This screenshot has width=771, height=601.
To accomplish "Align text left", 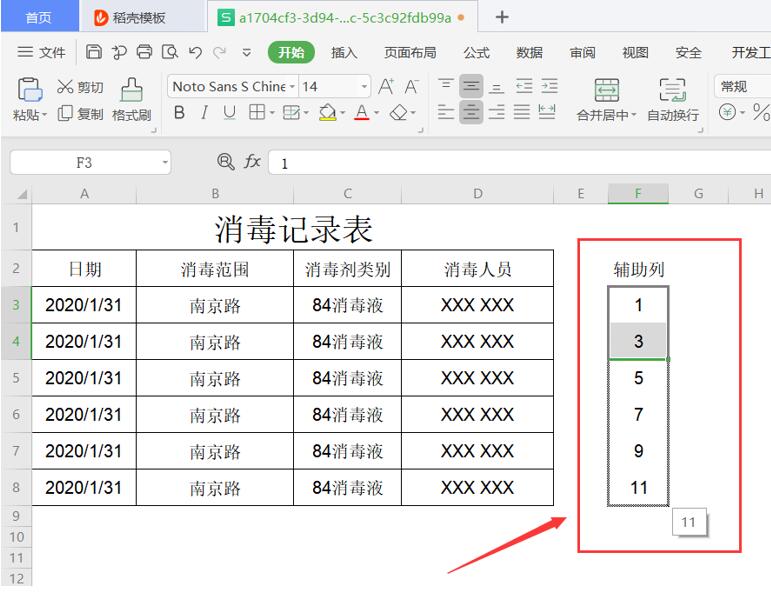I will click(446, 113).
